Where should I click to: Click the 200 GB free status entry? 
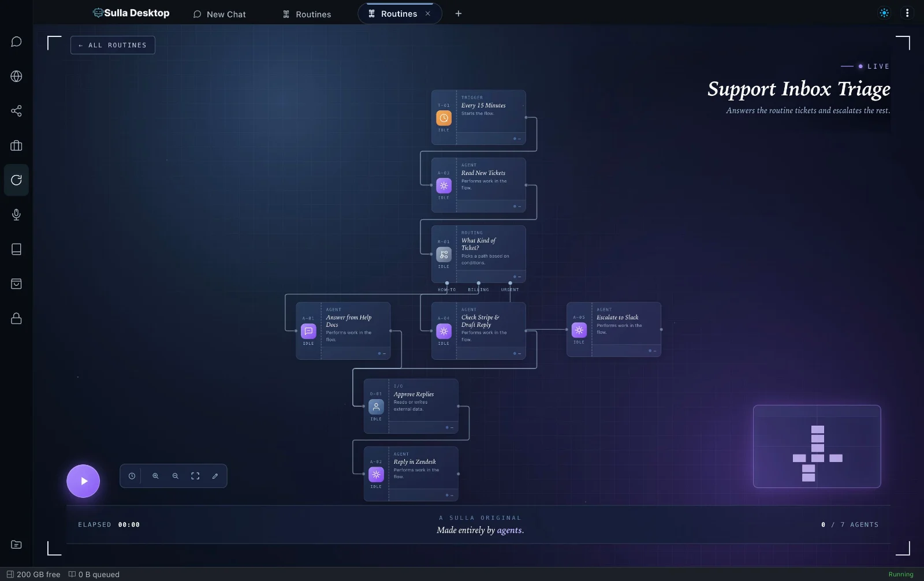(33, 574)
